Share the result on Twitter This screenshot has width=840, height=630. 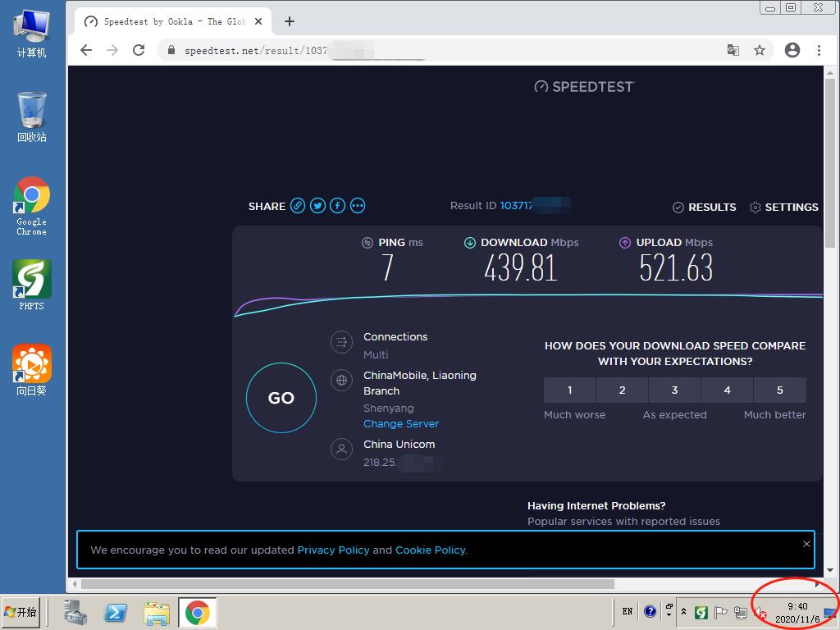317,206
